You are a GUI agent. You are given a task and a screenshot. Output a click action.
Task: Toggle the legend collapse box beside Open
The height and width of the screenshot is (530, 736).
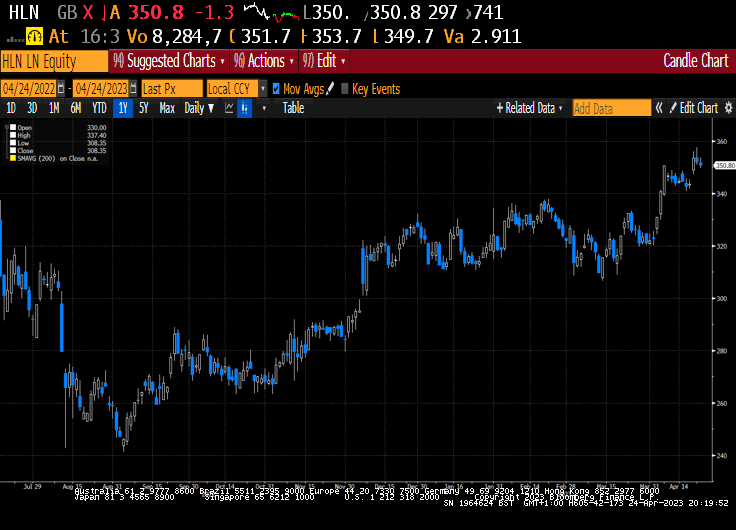pos(7,127)
